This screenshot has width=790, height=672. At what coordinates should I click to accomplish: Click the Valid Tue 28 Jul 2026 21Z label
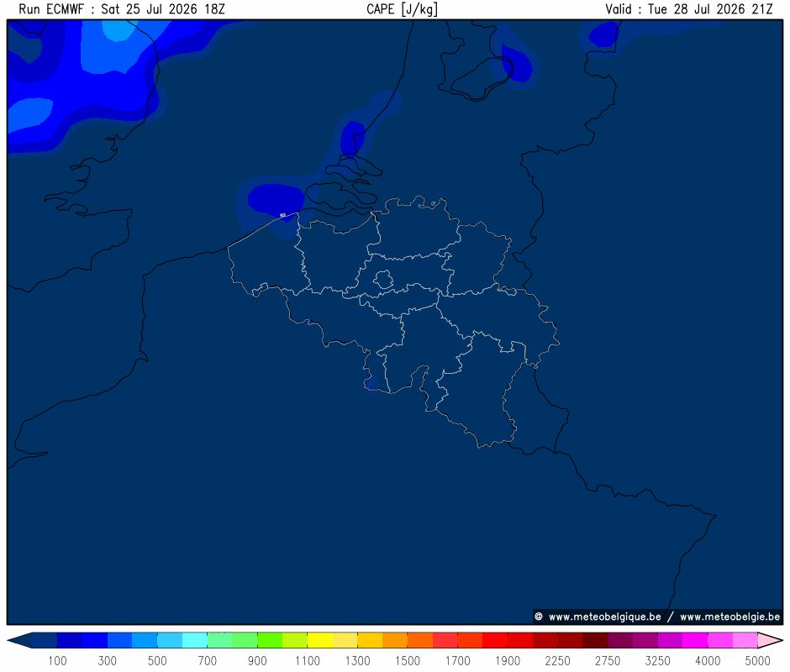pos(689,9)
